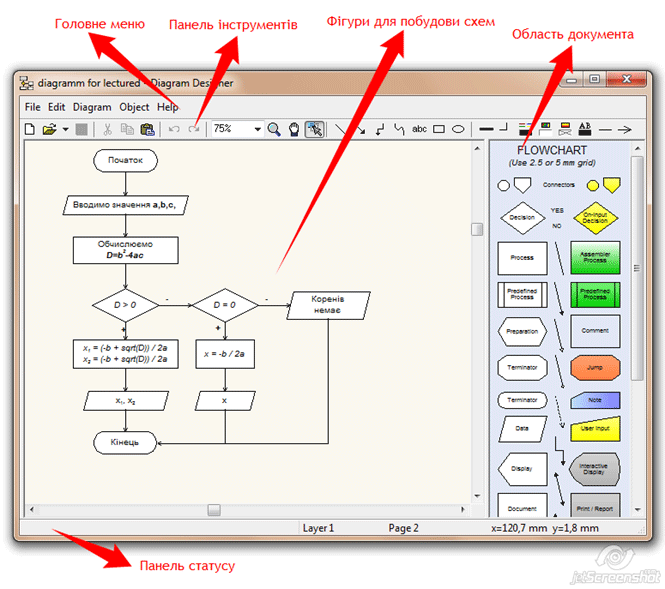The height and width of the screenshot is (589, 665).
Task: Select the D = 0 decision diamond
Action: pos(225,305)
